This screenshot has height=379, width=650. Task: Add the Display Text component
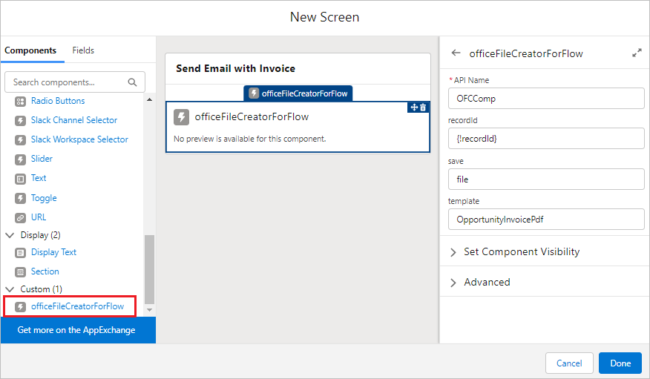53,252
